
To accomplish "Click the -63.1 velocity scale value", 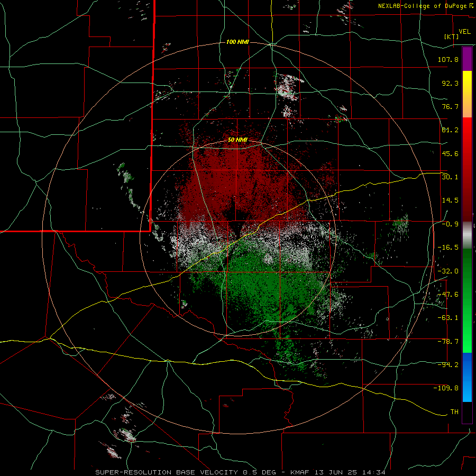I will point(448,317).
